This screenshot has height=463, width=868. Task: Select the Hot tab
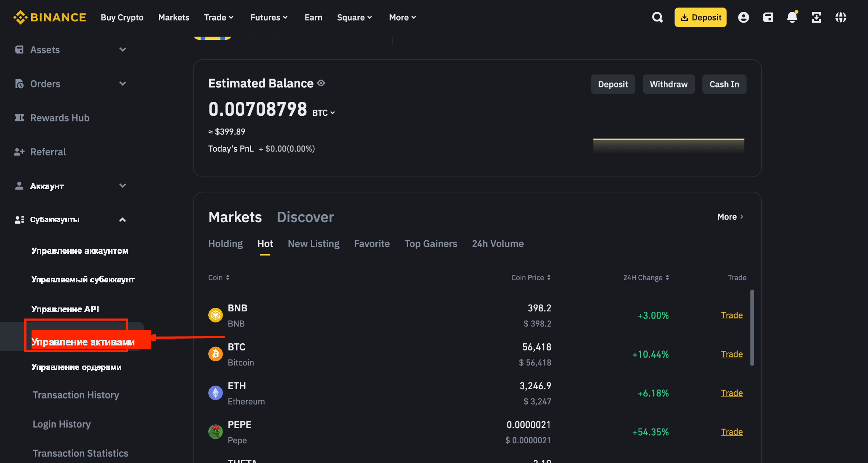coord(265,244)
